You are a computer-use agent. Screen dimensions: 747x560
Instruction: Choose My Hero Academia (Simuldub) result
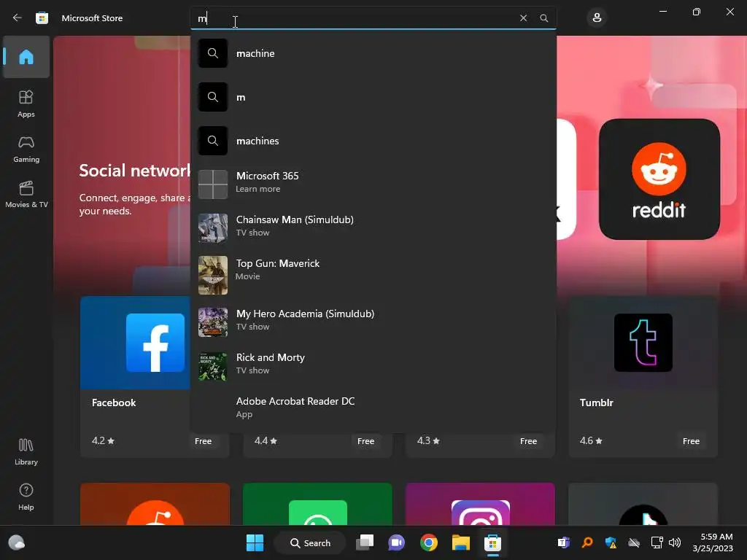pos(373,322)
